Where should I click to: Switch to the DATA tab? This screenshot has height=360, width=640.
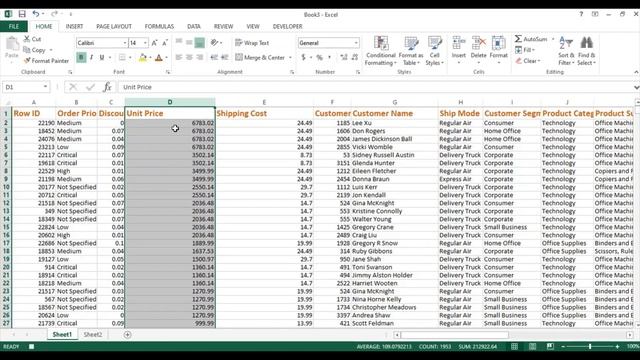pyautogui.click(x=194, y=27)
